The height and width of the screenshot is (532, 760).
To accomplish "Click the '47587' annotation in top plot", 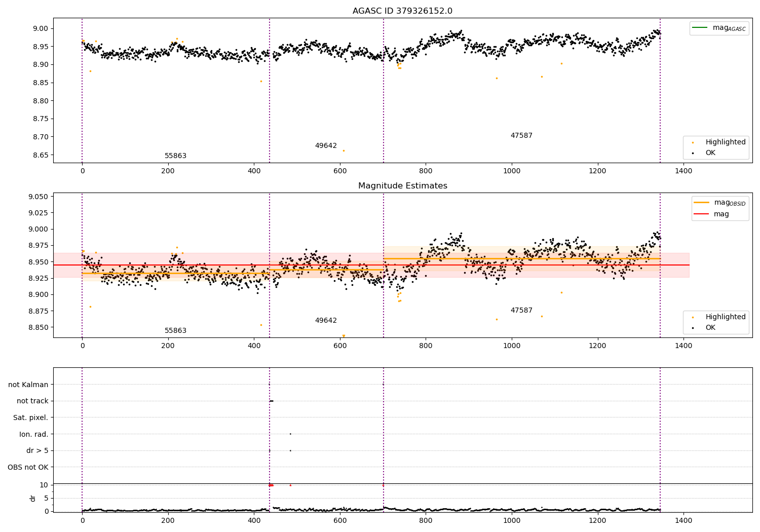I will click(521, 136).
